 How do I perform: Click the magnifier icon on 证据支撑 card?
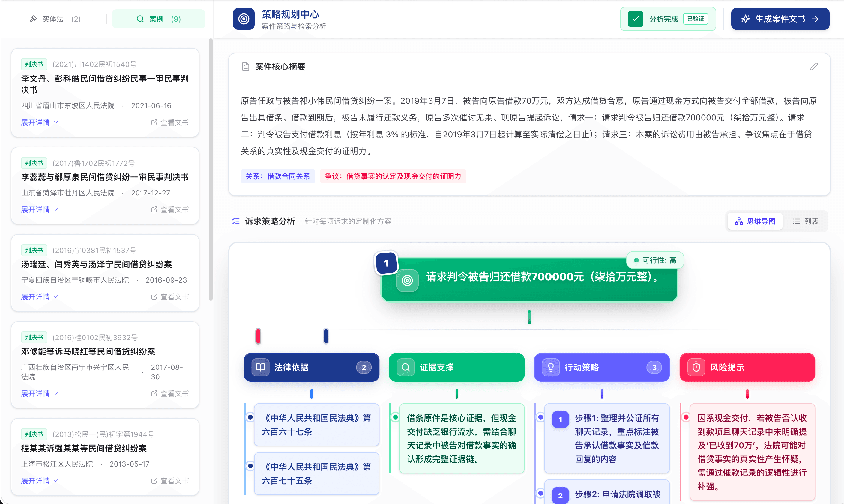pos(406,367)
